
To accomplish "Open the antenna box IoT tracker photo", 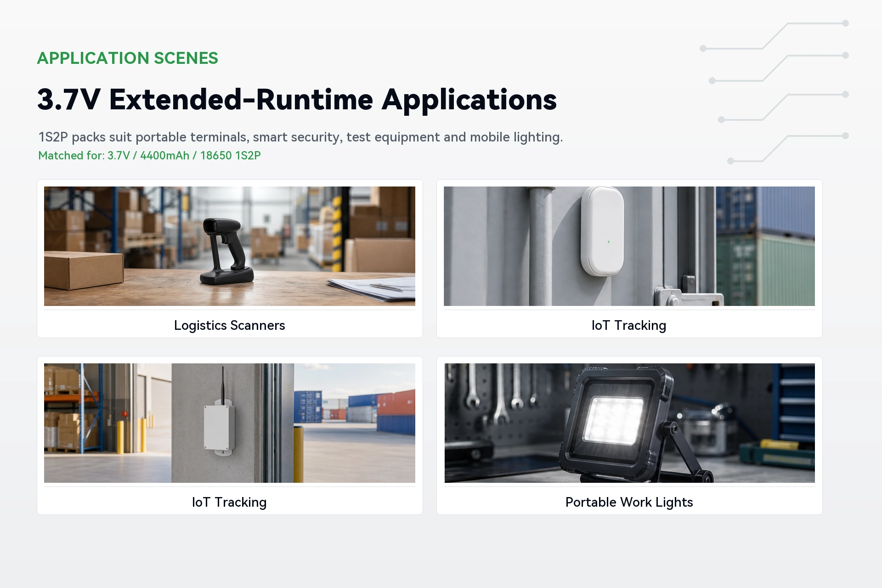I will click(230, 423).
